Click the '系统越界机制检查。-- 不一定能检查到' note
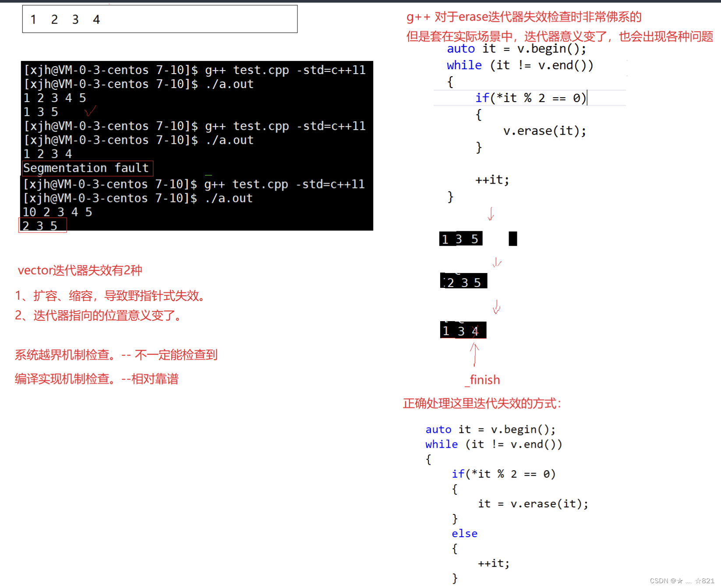Viewport: 721px width, 588px height. click(116, 355)
